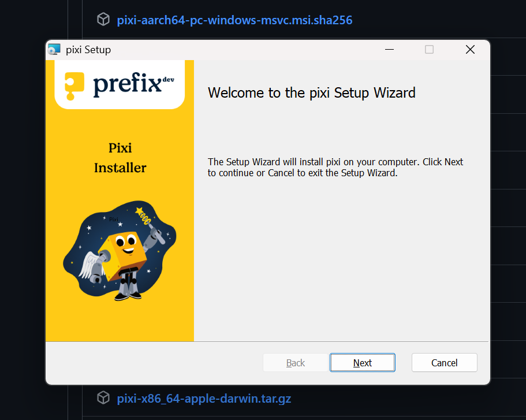Click the Next button to continue
This screenshot has height=420, width=526.
pyautogui.click(x=362, y=363)
